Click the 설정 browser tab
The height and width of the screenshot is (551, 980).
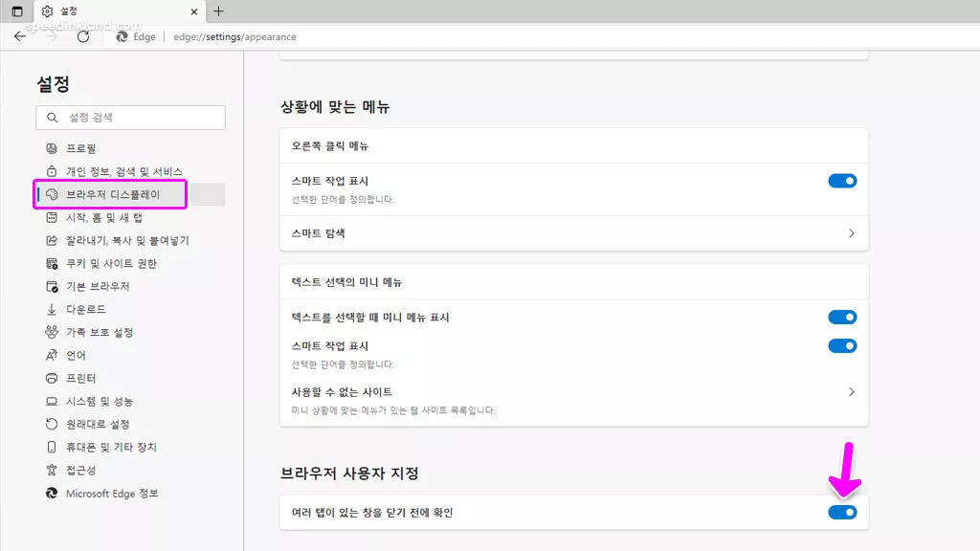[120, 11]
